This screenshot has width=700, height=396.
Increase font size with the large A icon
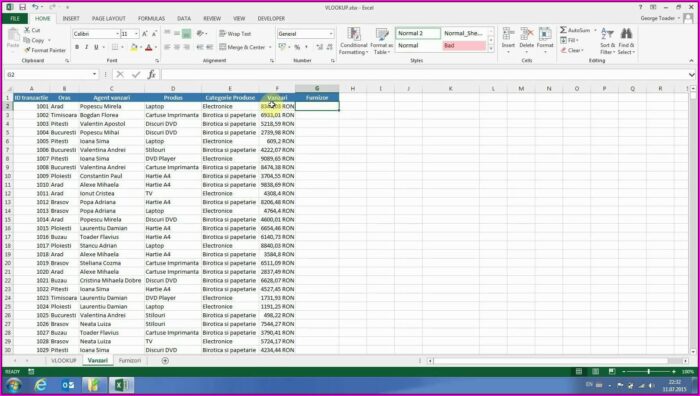145,34
